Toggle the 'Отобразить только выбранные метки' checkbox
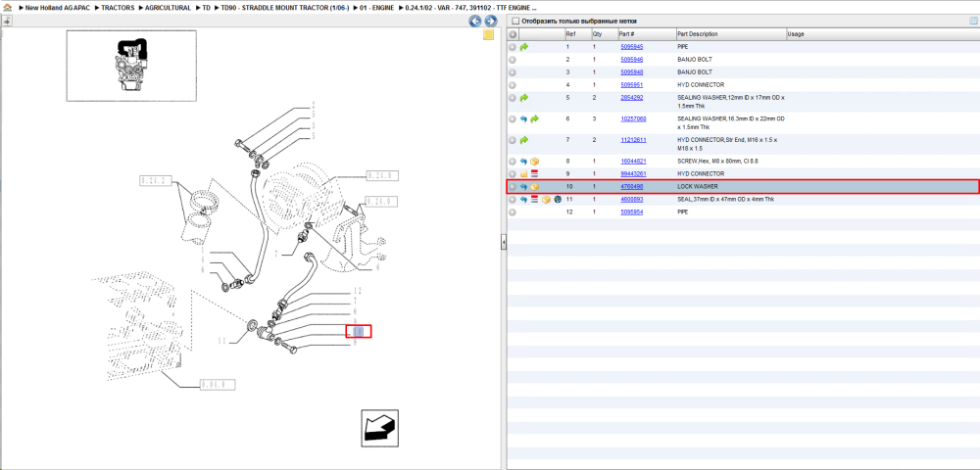Viewport: 980px width, 470px height. click(x=515, y=22)
